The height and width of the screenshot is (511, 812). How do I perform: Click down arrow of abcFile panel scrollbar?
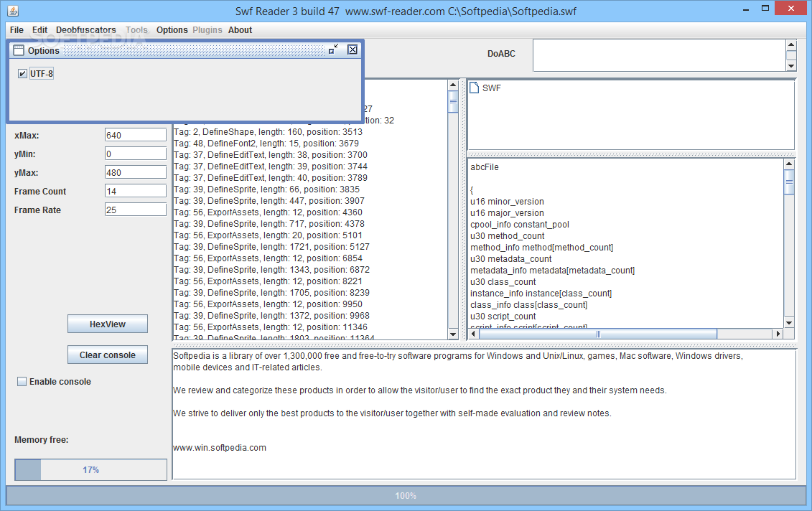789,322
